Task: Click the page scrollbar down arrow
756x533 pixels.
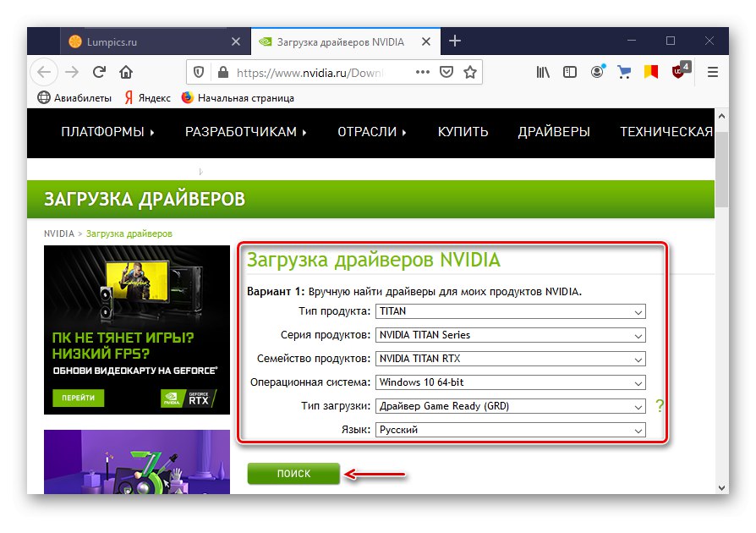Action: pyautogui.click(x=721, y=487)
